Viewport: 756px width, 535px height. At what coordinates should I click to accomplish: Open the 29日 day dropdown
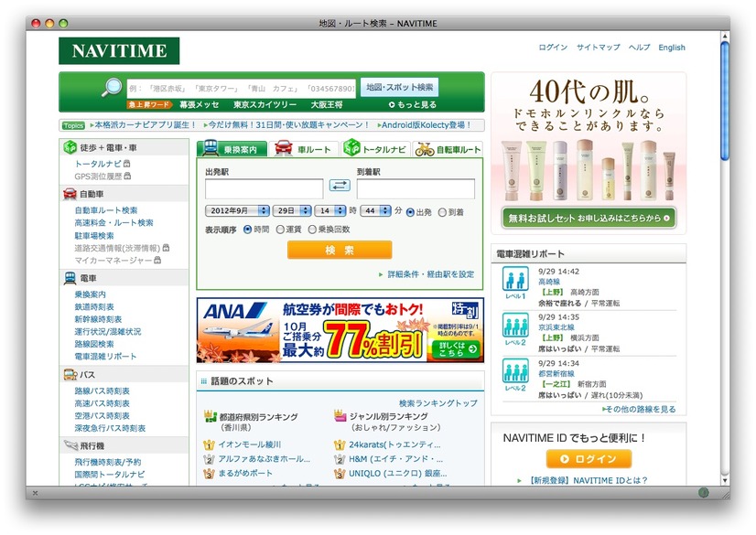tap(292, 210)
